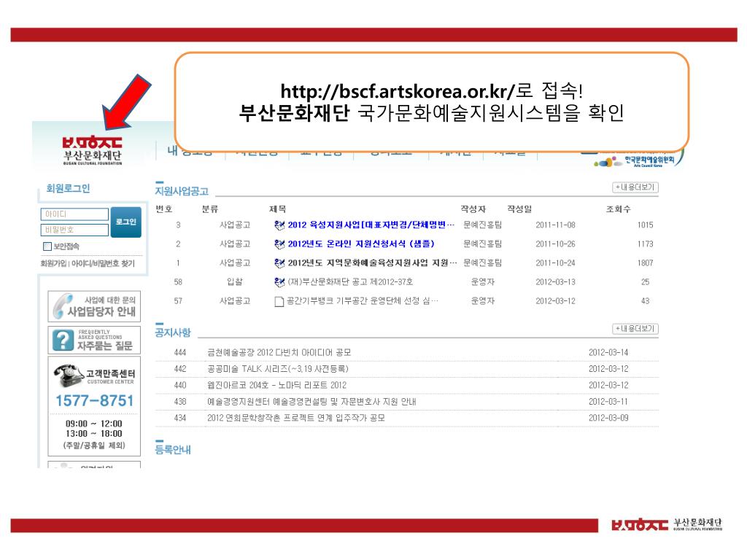Click 내용더보기 next to 지원사업공고

(635, 187)
